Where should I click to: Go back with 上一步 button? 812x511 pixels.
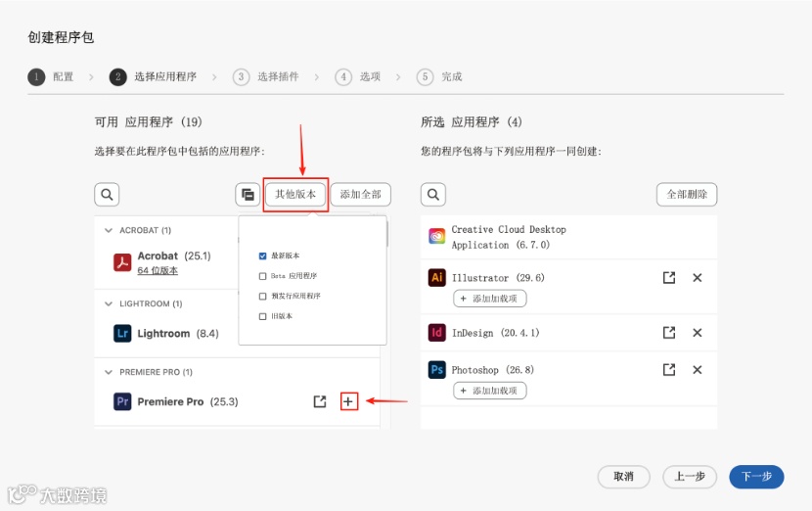click(690, 477)
